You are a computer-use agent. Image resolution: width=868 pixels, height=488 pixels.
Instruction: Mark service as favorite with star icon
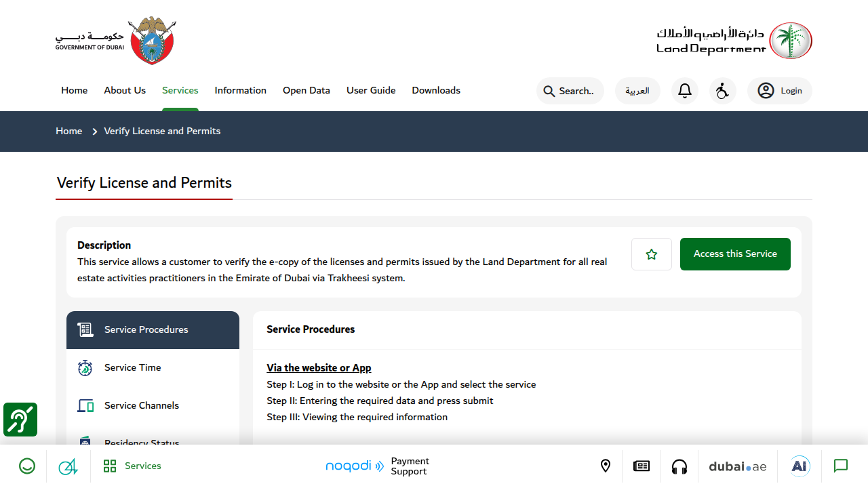[x=652, y=254]
